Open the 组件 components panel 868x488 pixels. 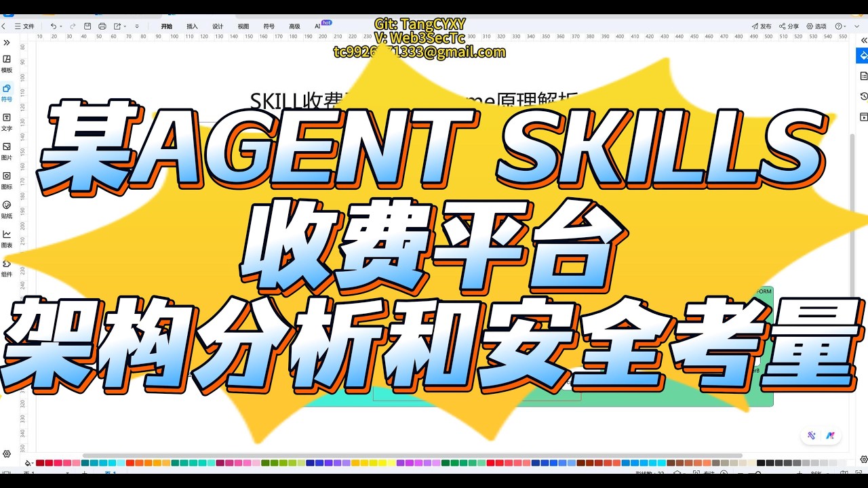click(7, 268)
